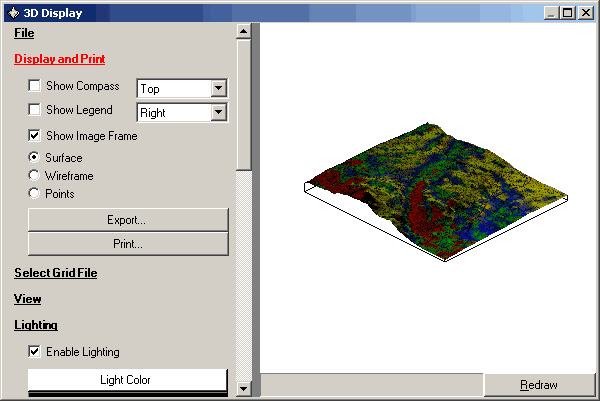Click the panel scrollbar up arrow

pyautogui.click(x=243, y=31)
